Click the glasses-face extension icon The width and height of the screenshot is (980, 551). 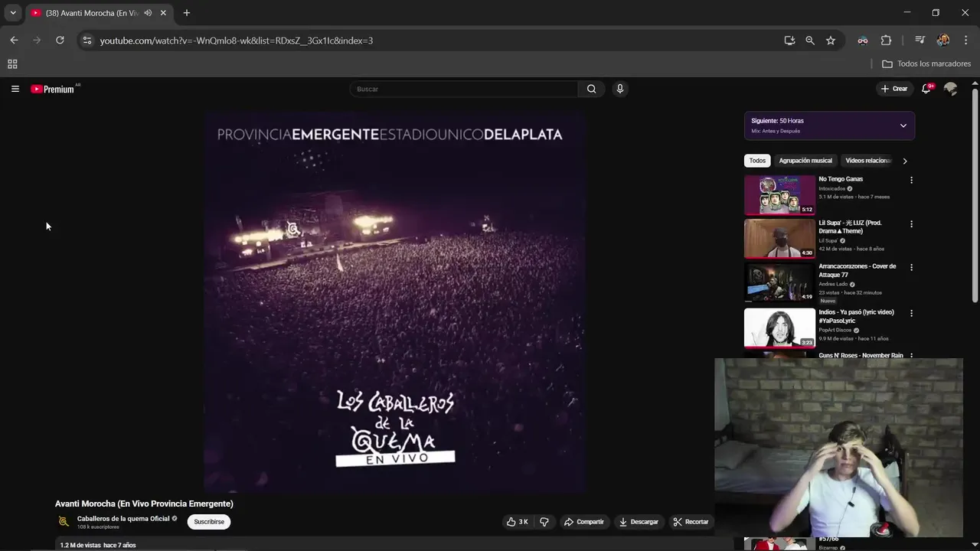(863, 41)
